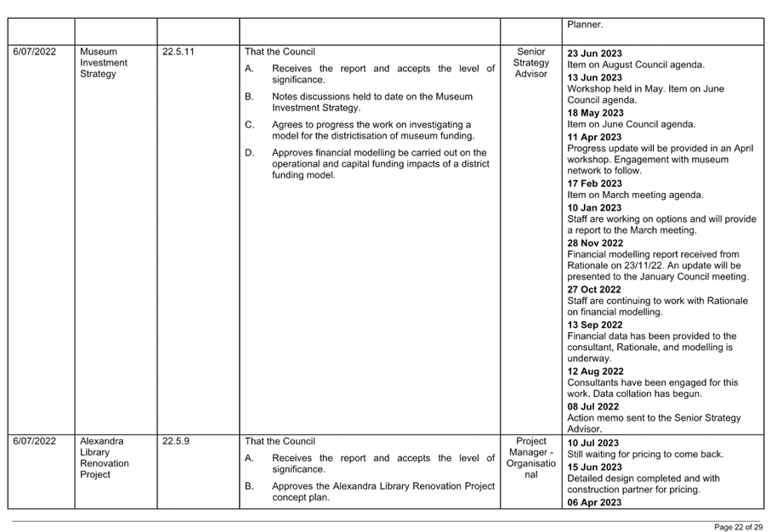Select 'Financial modelling report received from' text

click(653, 254)
